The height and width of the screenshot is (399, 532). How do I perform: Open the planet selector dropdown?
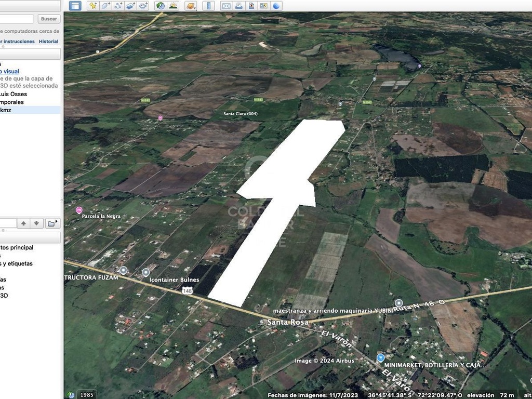tap(191, 6)
